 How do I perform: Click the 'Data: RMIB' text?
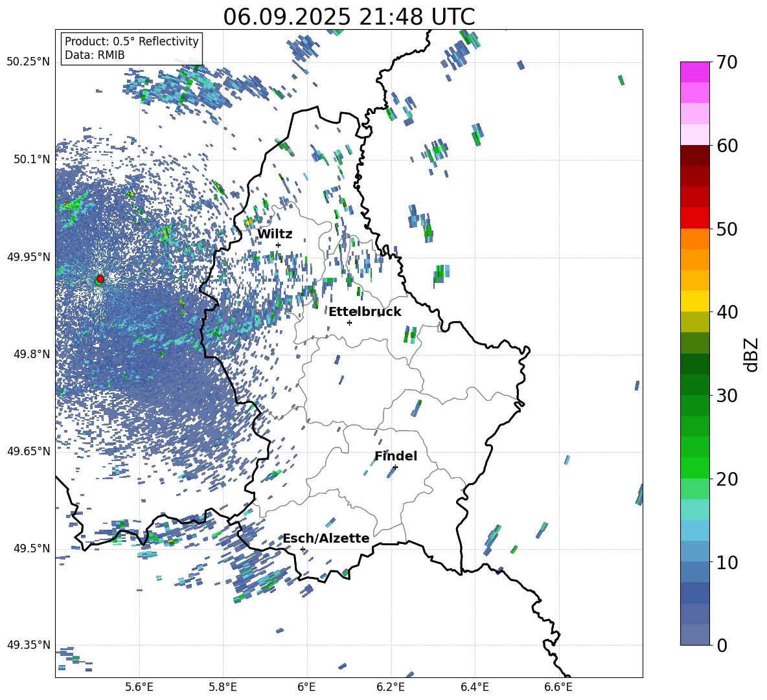coord(95,55)
